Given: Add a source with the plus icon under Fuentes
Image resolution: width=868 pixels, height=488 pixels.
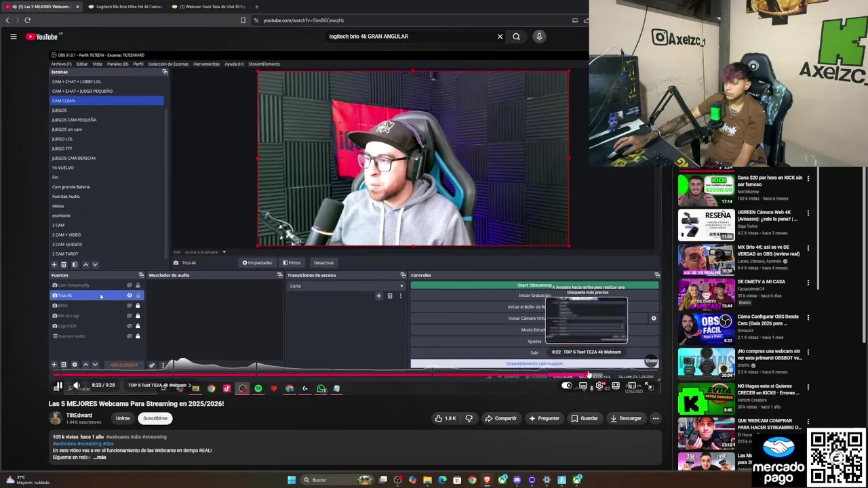Looking at the screenshot, I should tap(54, 365).
